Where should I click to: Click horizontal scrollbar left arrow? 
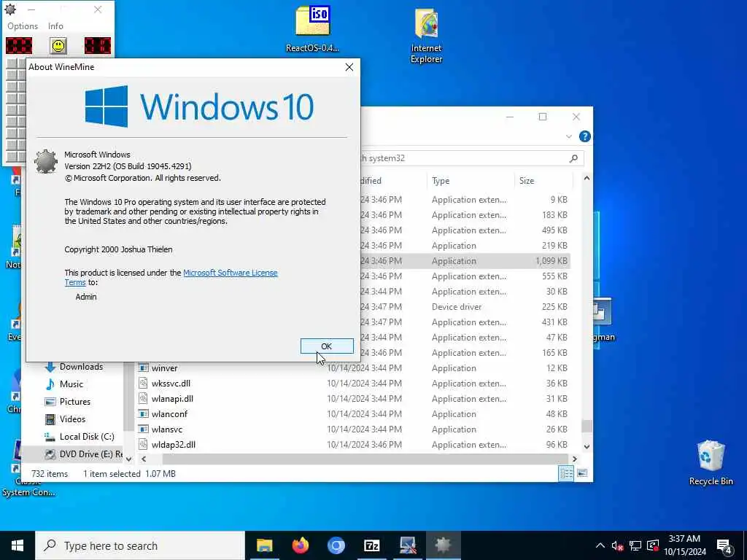pos(144,459)
